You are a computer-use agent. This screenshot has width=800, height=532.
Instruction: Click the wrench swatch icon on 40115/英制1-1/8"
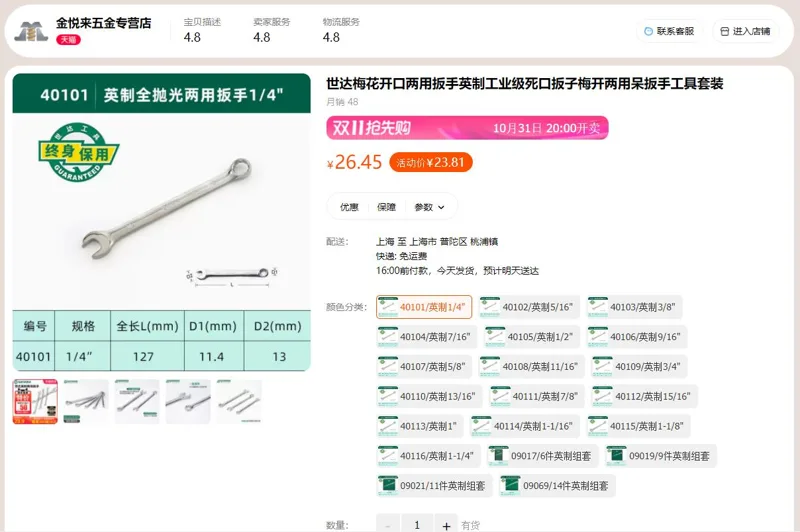598,426
